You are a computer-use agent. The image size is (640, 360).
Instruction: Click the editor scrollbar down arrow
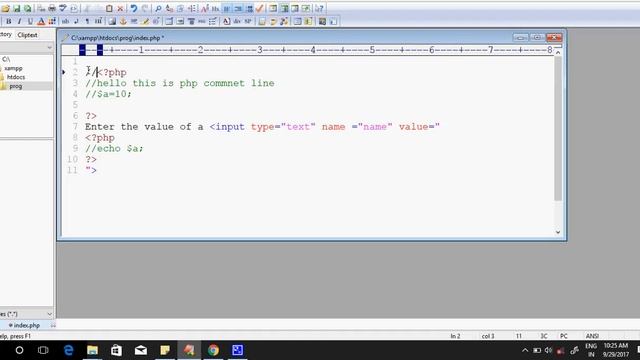click(x=558, y=232)
